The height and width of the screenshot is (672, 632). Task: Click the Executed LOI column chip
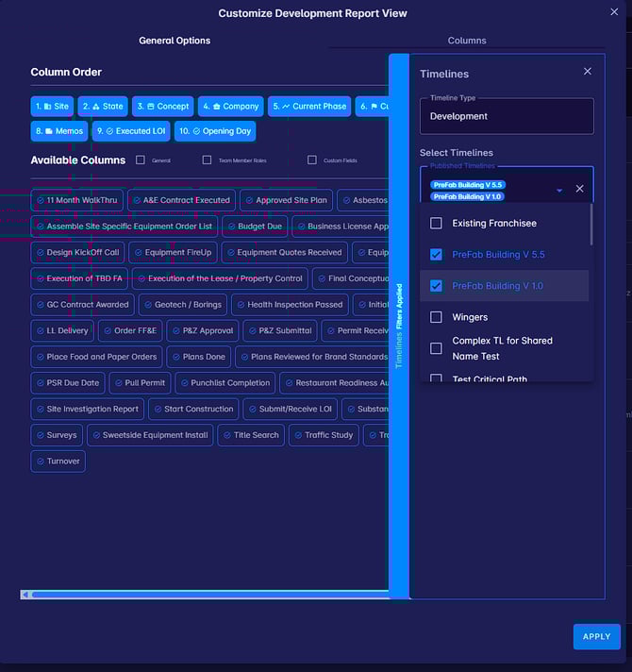131,131
